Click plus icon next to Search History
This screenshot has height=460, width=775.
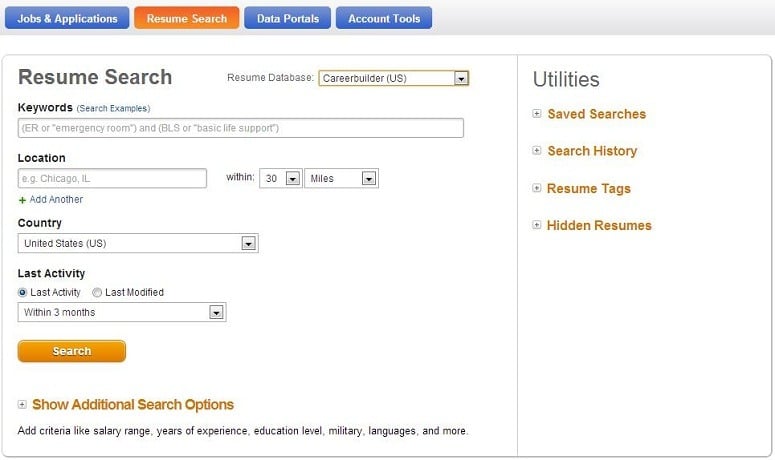pyautogui.click(x=537, y=151)
